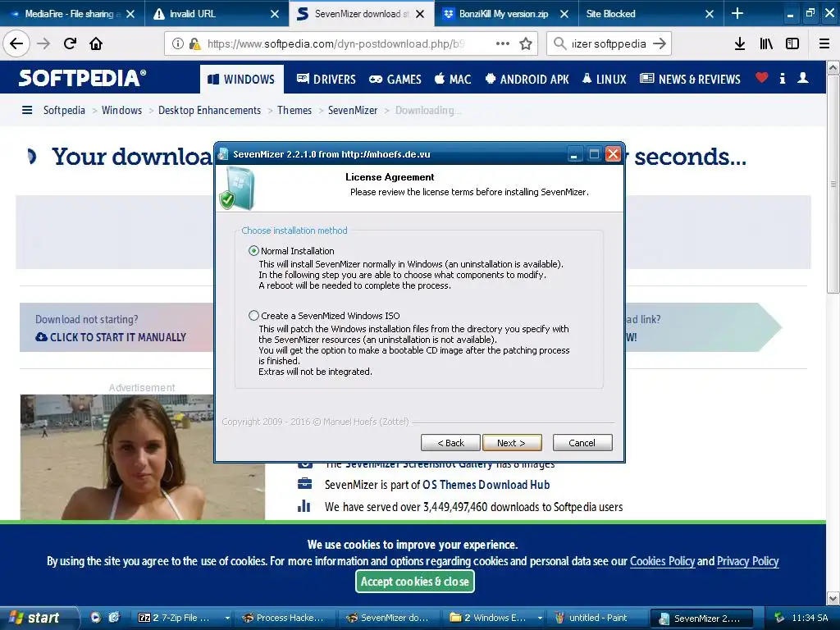
Task: Run the search with the search-box arrow
Action: coord(660,43)
